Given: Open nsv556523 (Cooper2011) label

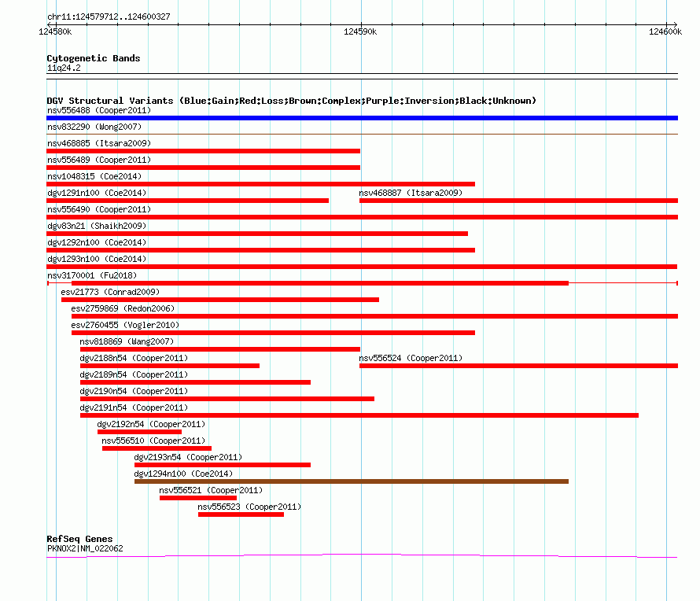Looking at the screenshot, I should [249, 507].
